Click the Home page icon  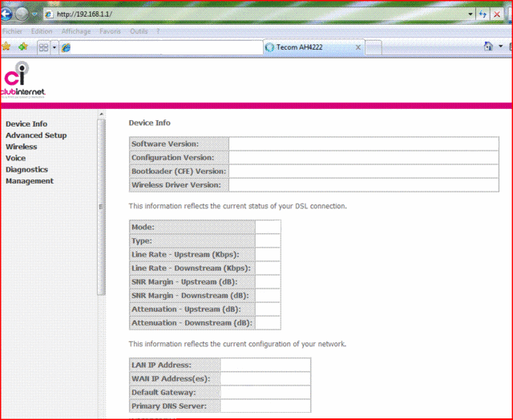point(488,46)
